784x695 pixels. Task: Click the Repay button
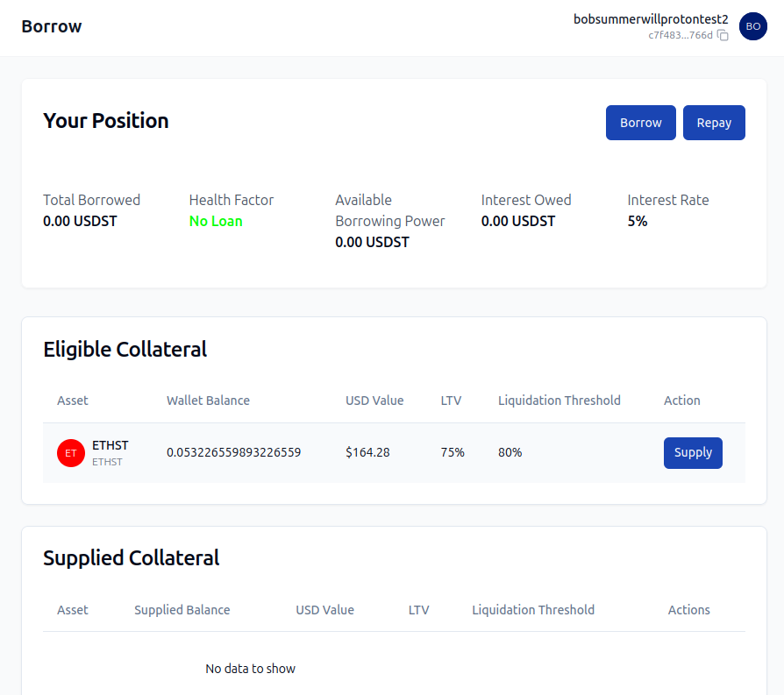pos(714,123)
